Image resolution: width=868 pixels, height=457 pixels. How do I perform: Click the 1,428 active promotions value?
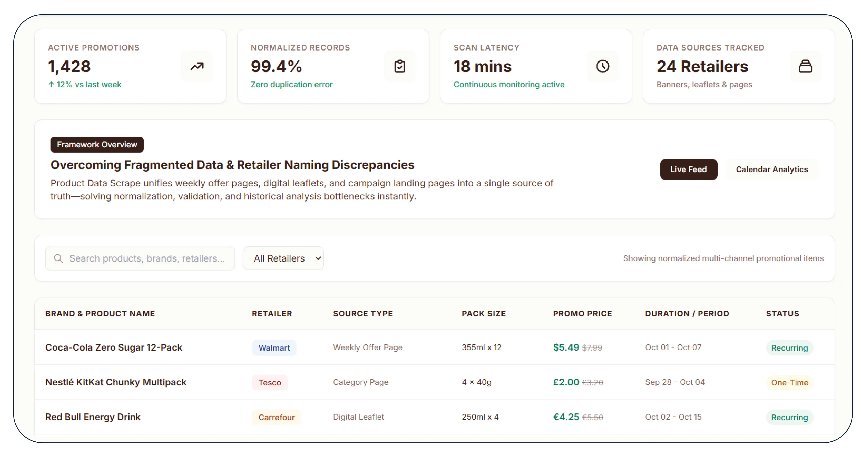[x=69, y=66]
